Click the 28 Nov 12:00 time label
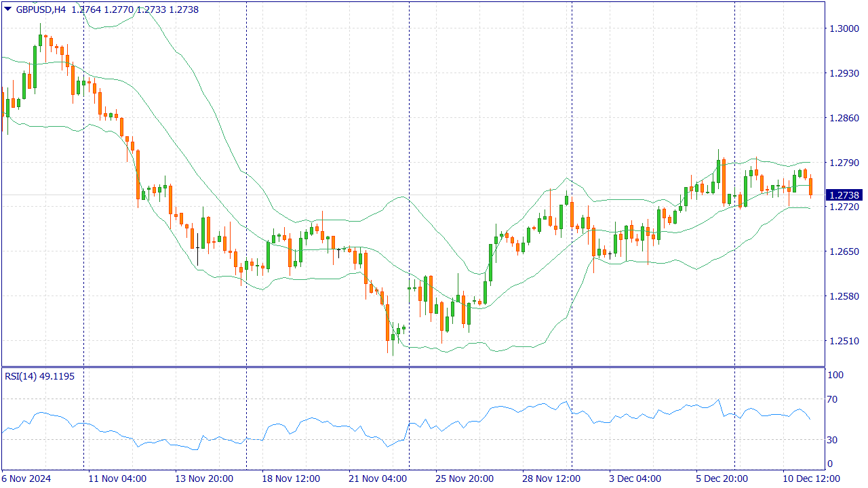This screenshot has height=488, width=868. coord(551,479)
